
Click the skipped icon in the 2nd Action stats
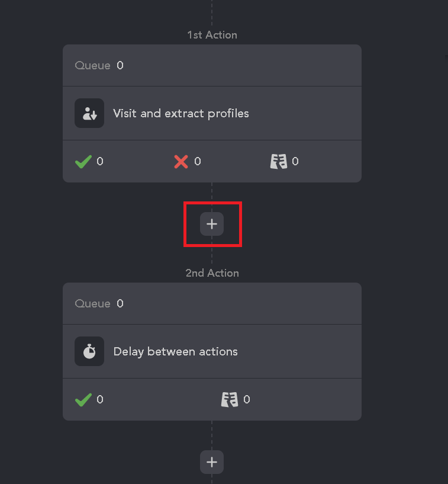(x=230, y=400)
